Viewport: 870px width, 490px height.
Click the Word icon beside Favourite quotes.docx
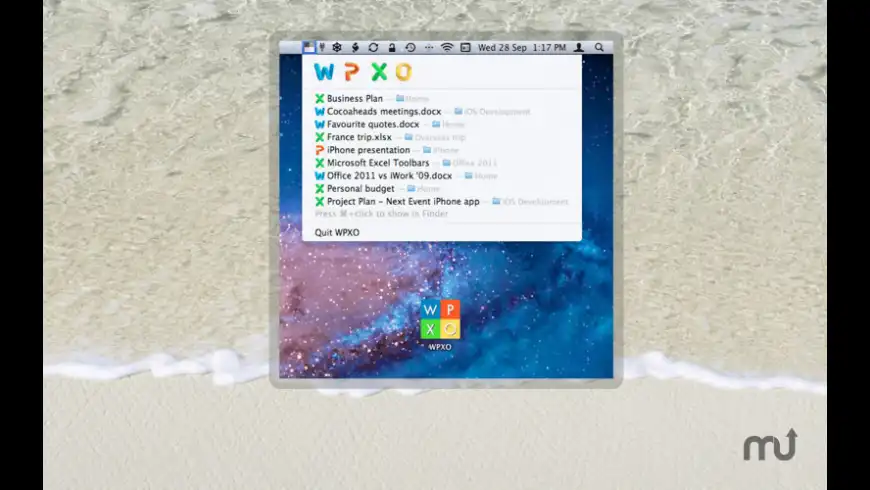click(x=320, y=124)
